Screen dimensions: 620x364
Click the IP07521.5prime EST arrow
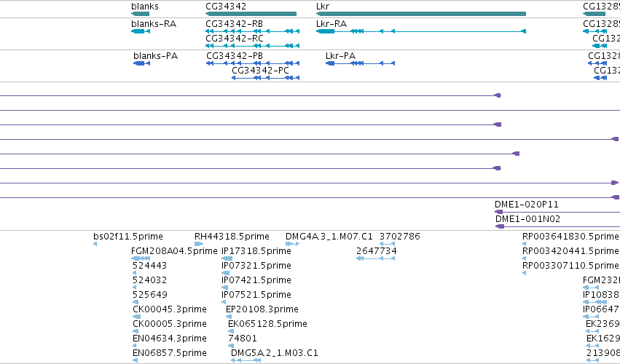(224, 302)
